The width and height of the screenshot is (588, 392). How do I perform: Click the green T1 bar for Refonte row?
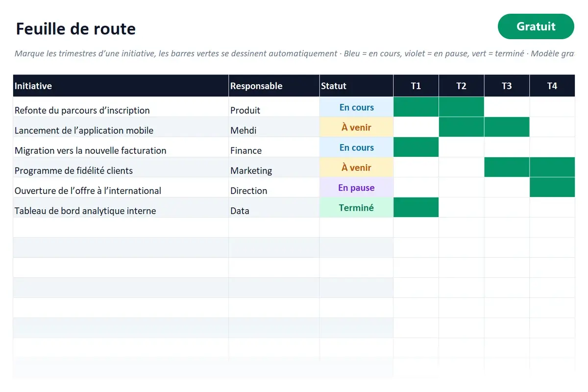click(416, 107)
